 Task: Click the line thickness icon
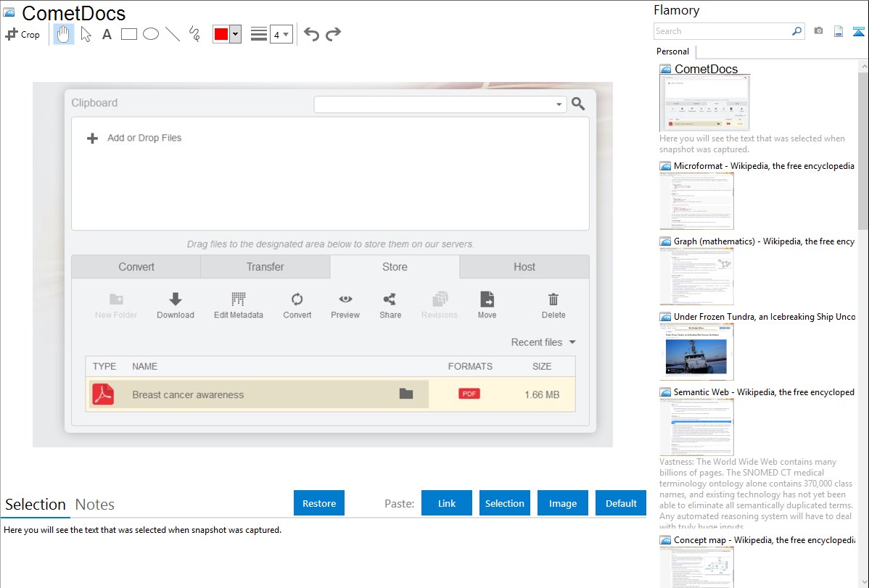[x=259, y=34]
